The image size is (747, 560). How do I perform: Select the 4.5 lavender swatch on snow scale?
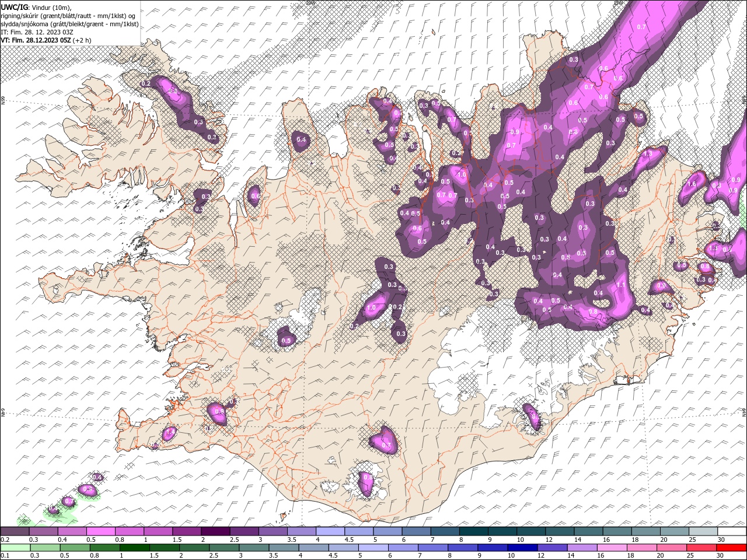click(359, 531)
